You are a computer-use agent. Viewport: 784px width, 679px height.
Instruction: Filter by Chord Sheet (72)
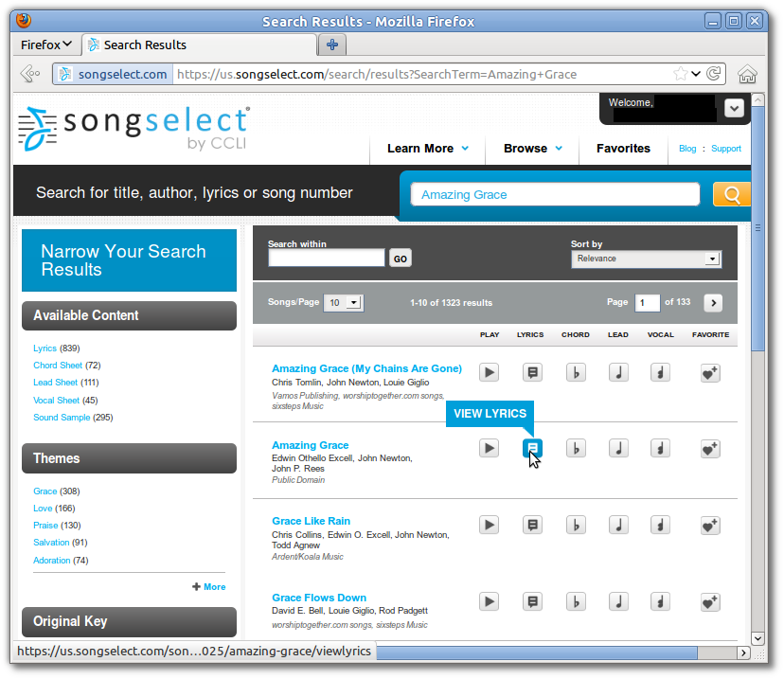point(67,365)
